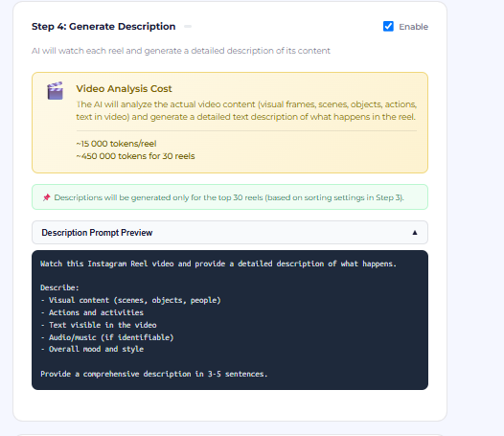Click the dark prompt code block
The height and width of the screenshot is (436, 504).
click(x=230, y=320)
